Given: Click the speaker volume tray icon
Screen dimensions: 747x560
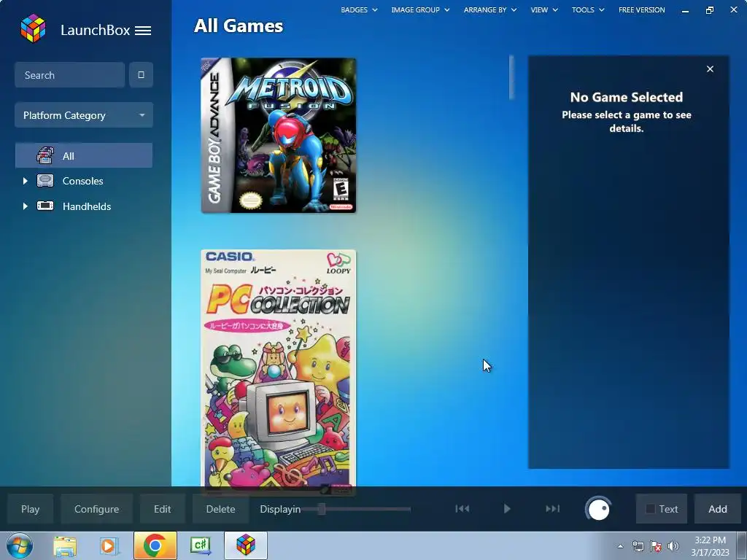Looking at the screenshot, I should click(673, 547).
